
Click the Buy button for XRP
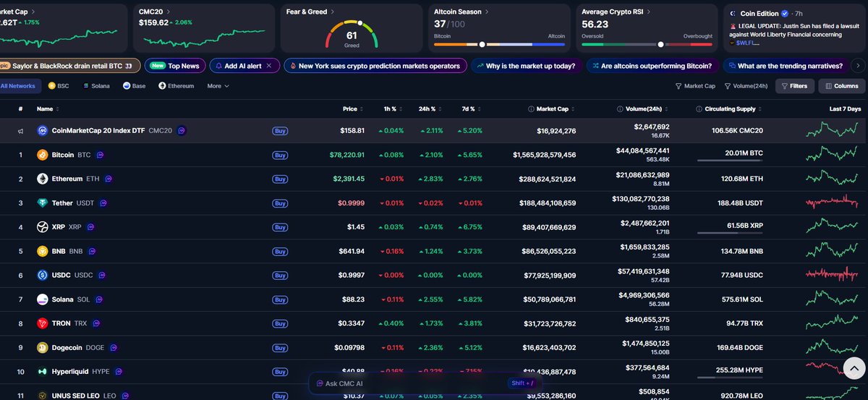(x=280, y=227)
